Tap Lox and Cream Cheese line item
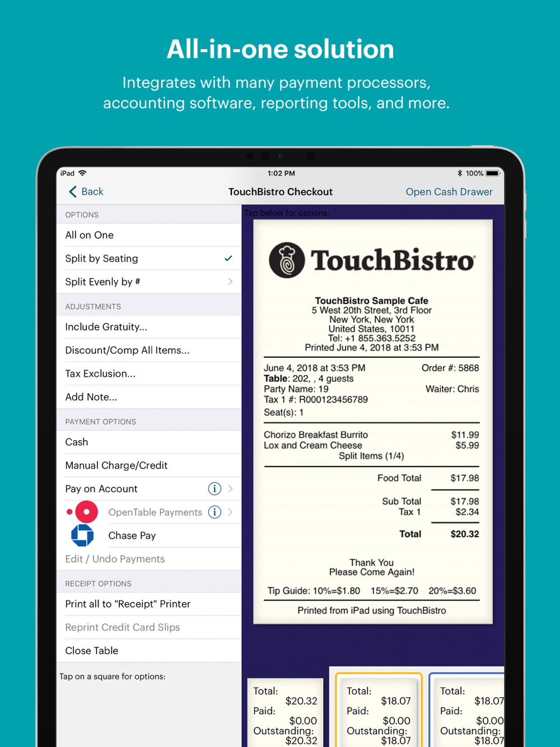Image resolution: width=560 pixels, height=747 pixels. pyautogui.click(x=371, y=446)
